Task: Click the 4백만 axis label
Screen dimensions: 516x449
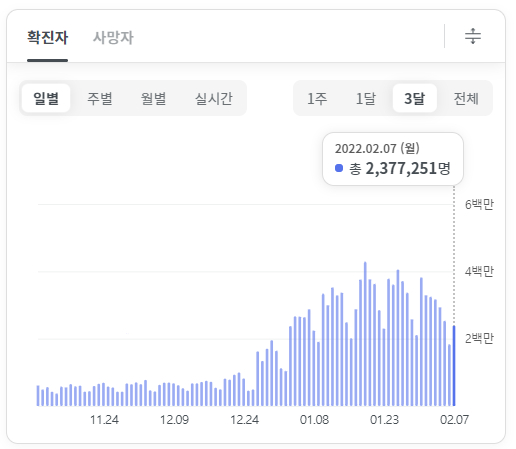Action: point(479,272)
